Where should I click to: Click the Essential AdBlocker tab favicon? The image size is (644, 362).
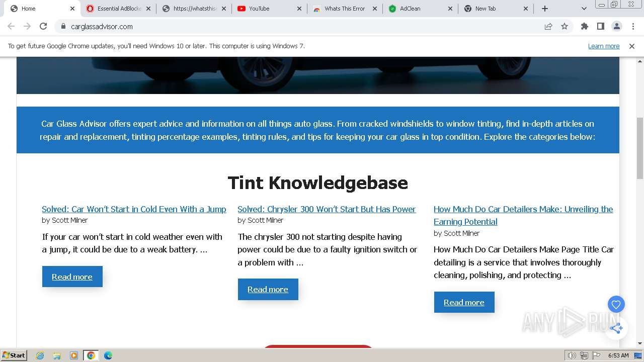tap(90, 9)
